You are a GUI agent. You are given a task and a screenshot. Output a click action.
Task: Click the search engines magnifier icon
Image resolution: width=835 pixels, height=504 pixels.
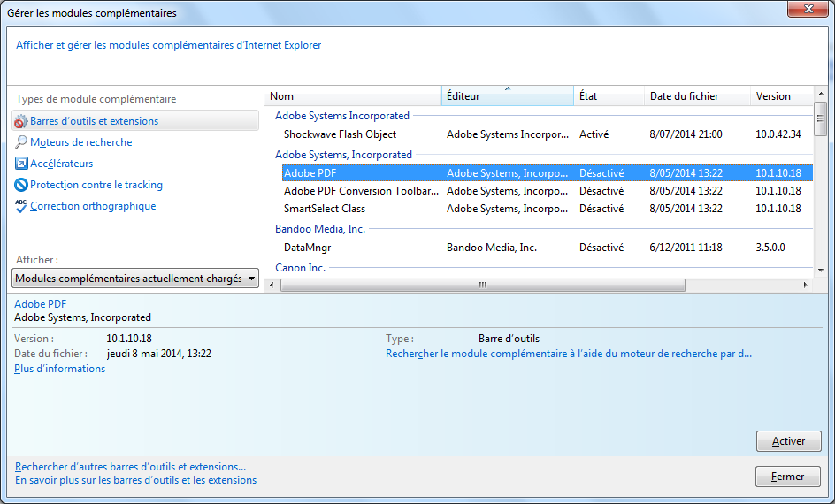point(20,142)
